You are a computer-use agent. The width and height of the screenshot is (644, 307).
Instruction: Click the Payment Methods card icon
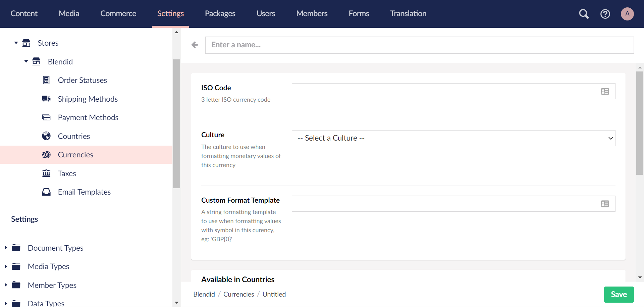point(46,117)
